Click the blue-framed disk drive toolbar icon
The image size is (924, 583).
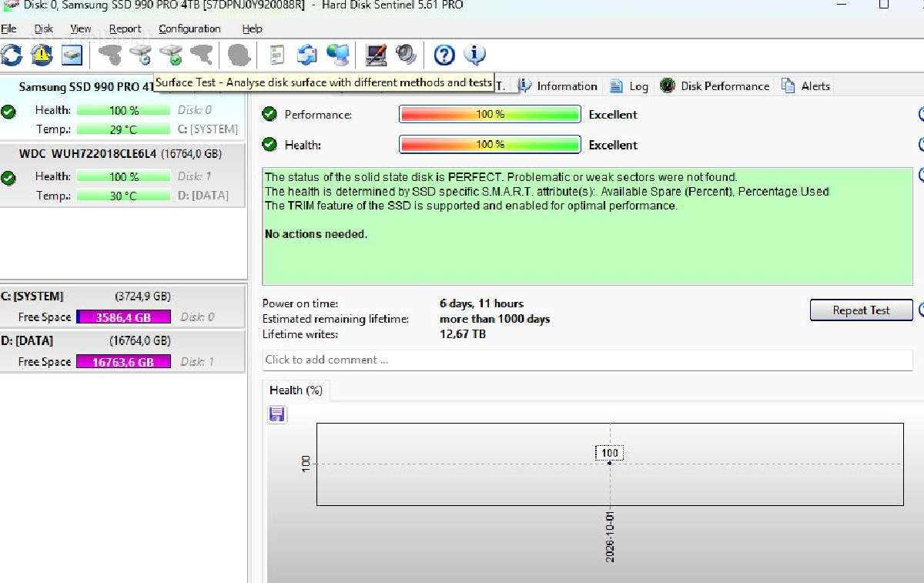[72, 55]
